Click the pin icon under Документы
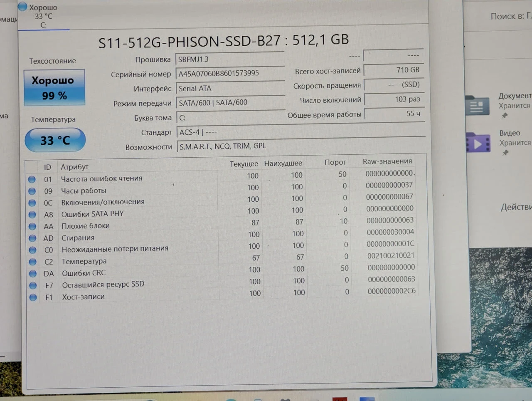The height and width of the screenshot is (401, 532). coord(505,116)
